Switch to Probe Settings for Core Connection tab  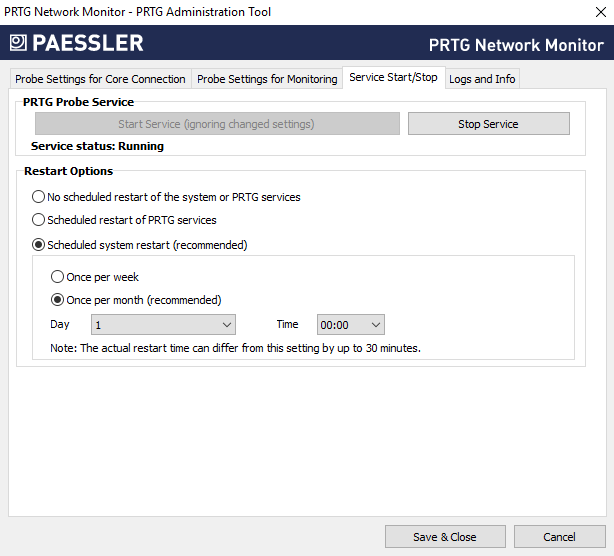(x=99, y=79)
